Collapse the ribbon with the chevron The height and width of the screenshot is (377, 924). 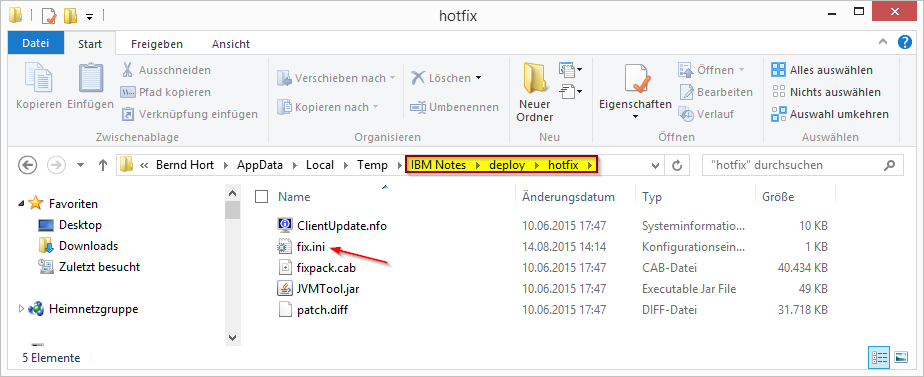click(882, 41)
